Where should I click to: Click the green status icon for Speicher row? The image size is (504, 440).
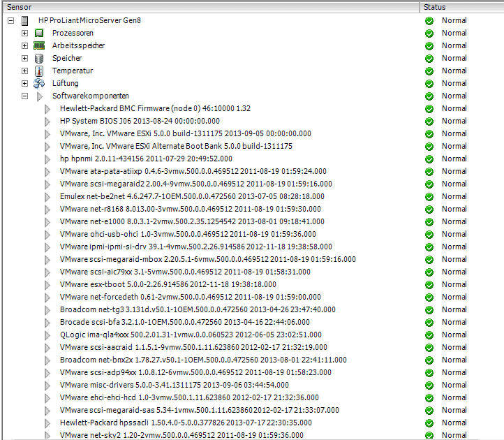[429, 59]
